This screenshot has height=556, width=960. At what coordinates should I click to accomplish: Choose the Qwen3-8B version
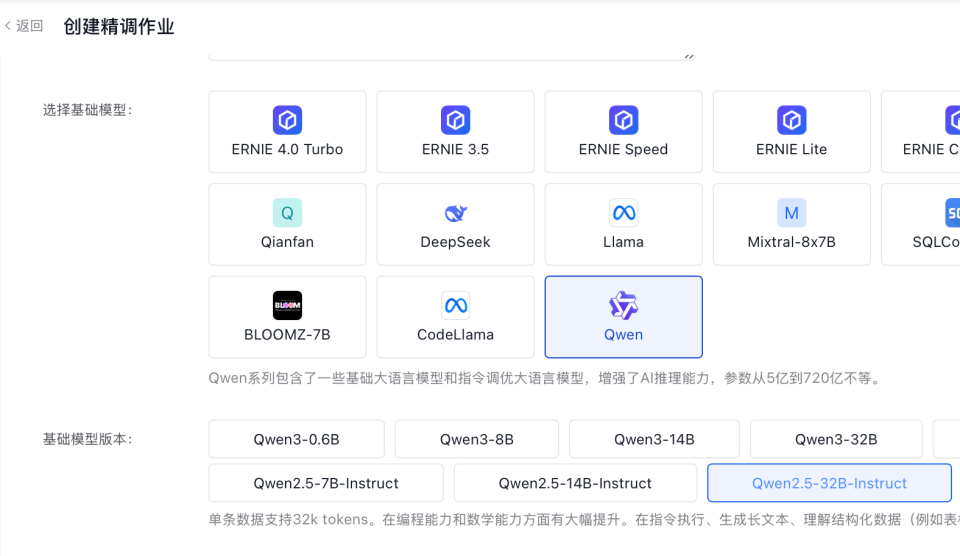tap(476, 439)
